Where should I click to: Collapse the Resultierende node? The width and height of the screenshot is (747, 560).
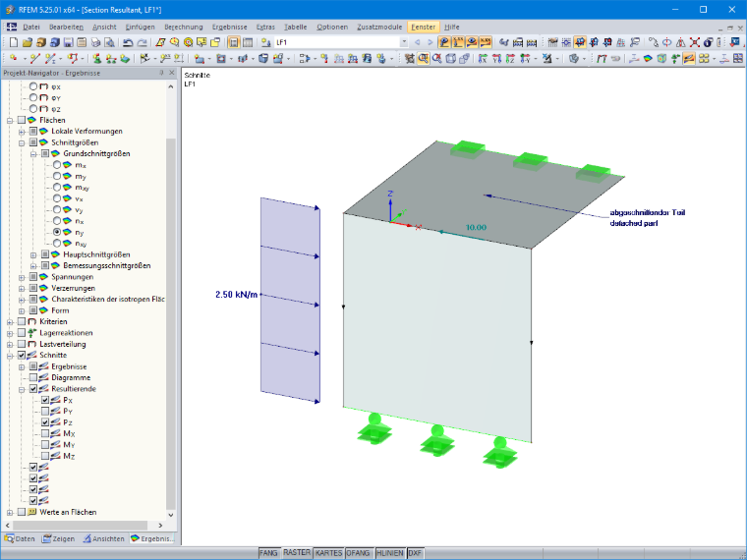tap(22, 389)
